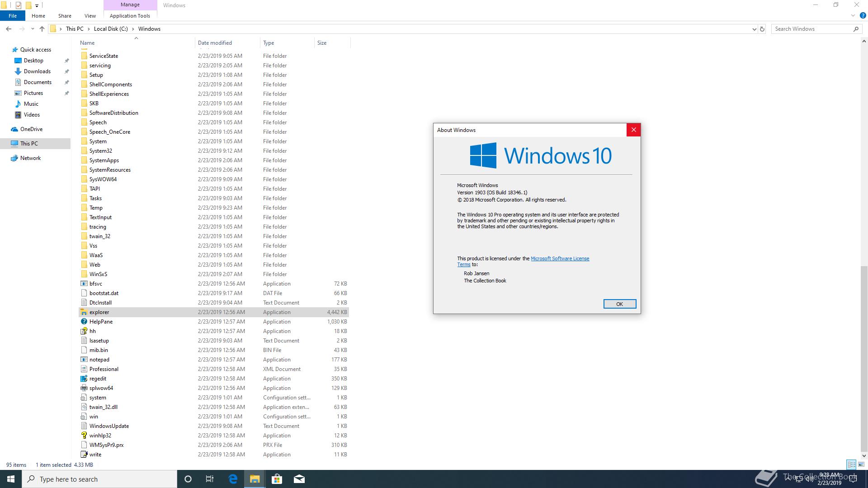Click Cortana circle on taskbar
The image size is (868, 488).
(188, 479)
